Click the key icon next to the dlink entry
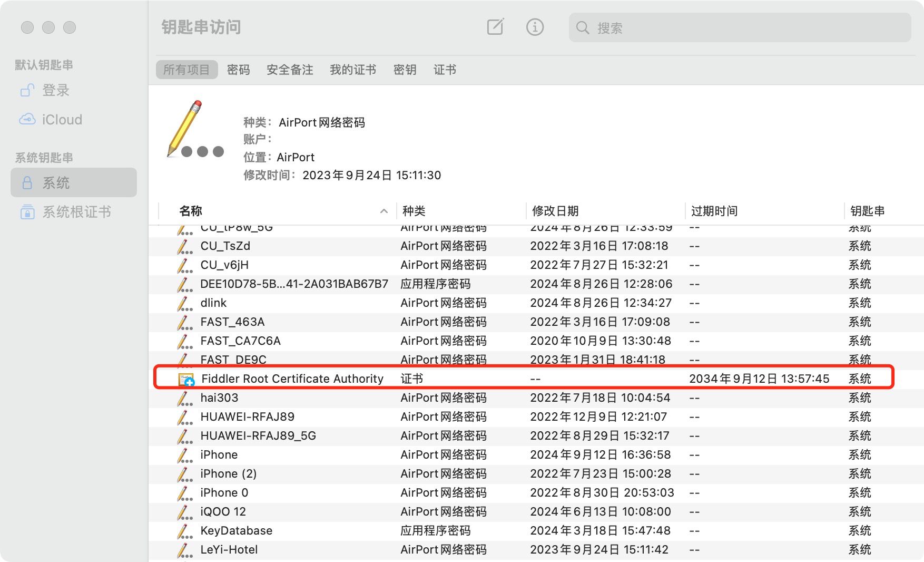The image size is (924, 562). point(184,303)
